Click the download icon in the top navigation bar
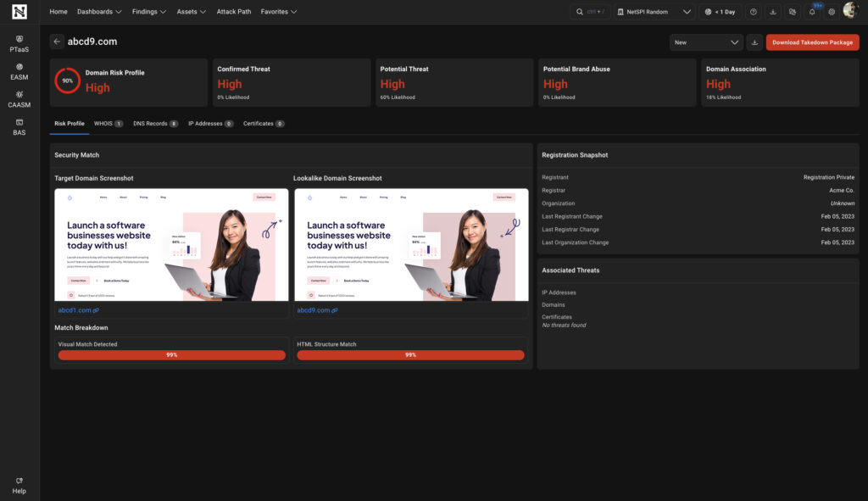Screen dimensions: 868x501 point(772,12)
